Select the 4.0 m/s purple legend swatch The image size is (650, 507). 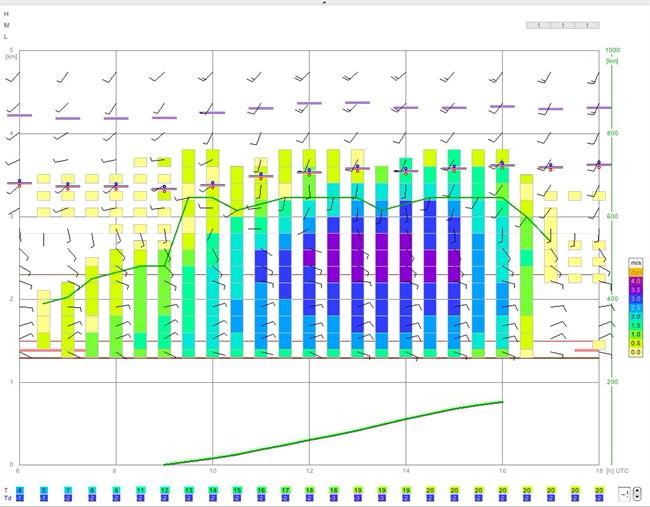click(635, 281)
